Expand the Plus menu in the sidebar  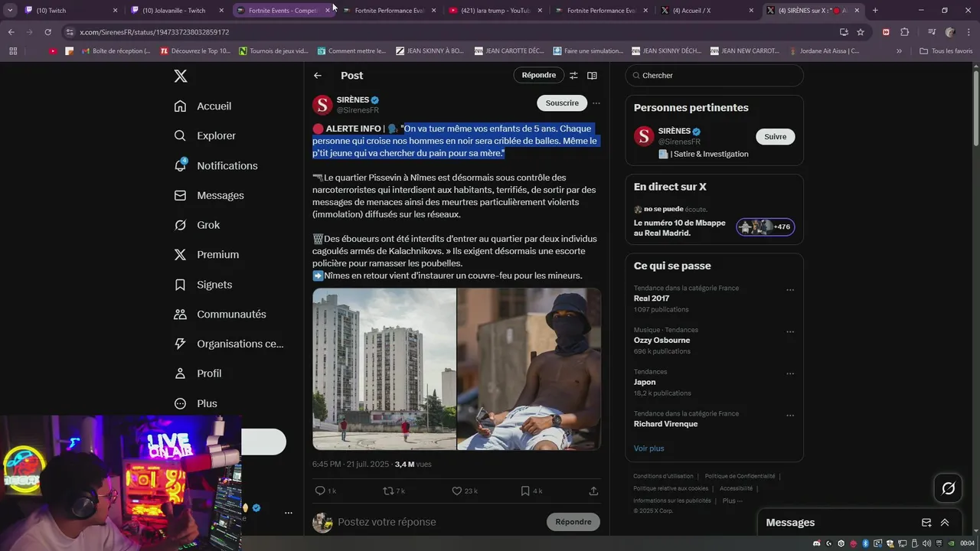[x=195, y=403]
